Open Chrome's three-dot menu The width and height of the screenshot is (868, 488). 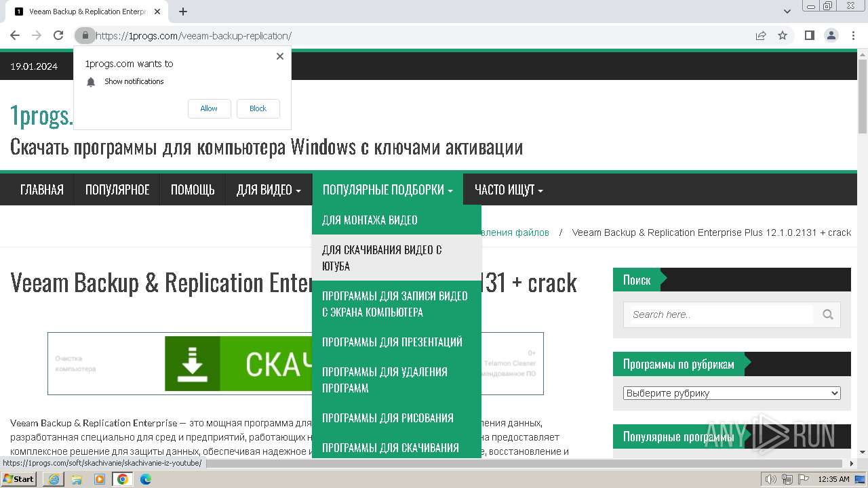(x=852, y=35)
